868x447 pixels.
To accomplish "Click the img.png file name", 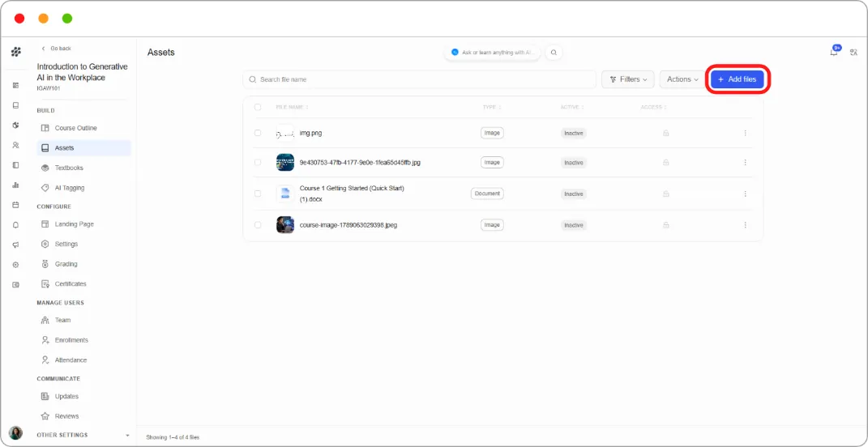I will (x=310, y=134).
